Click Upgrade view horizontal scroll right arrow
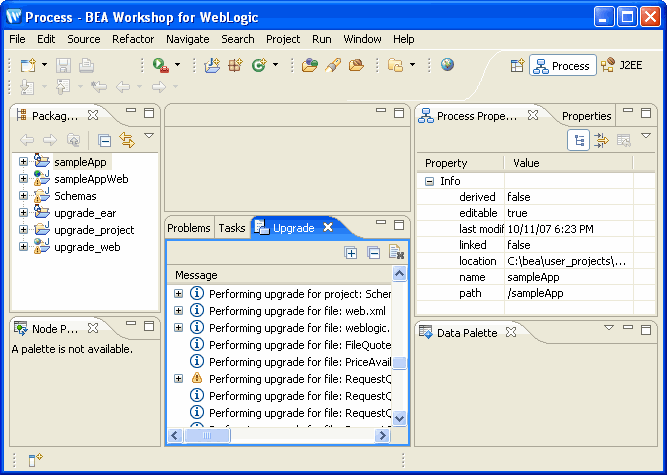 382,435
